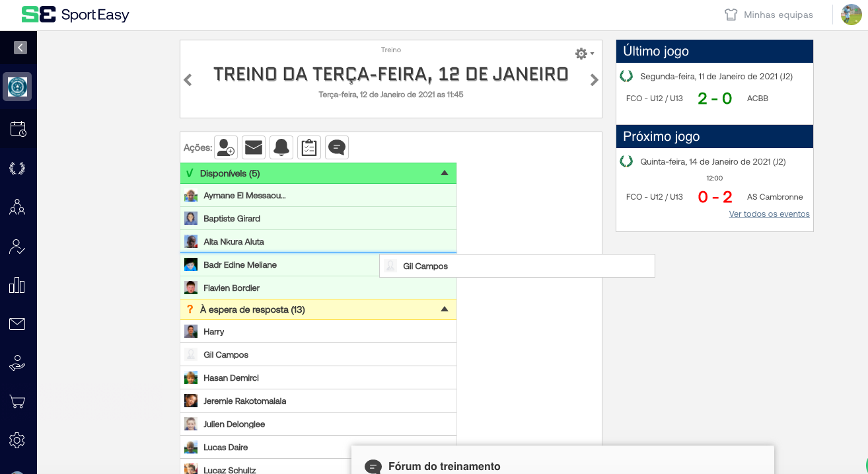The width and height of the screenshot is (868, 474).
Task: Open the Fórum do treinamento panel
Action: click(444, 466)
